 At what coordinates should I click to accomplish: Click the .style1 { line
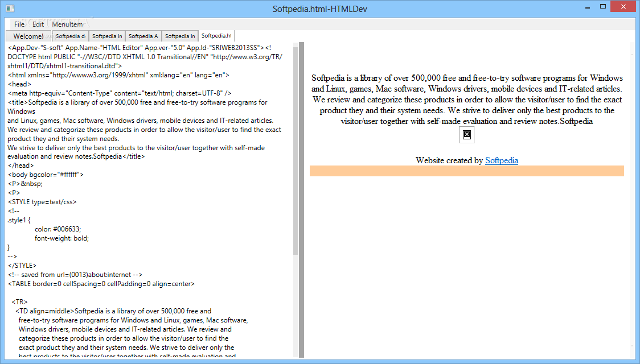(x=19, y=220)
